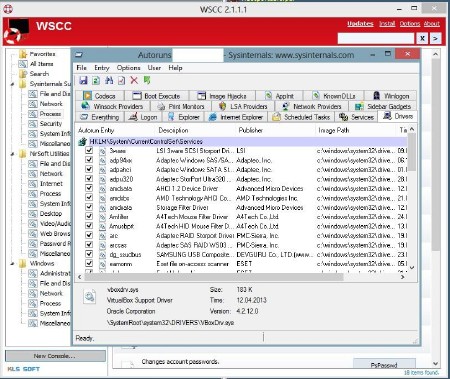Click the WSCC Options link
Image resolution: width=450 pixels, height=379 pixels.
(x=410, y=24)
